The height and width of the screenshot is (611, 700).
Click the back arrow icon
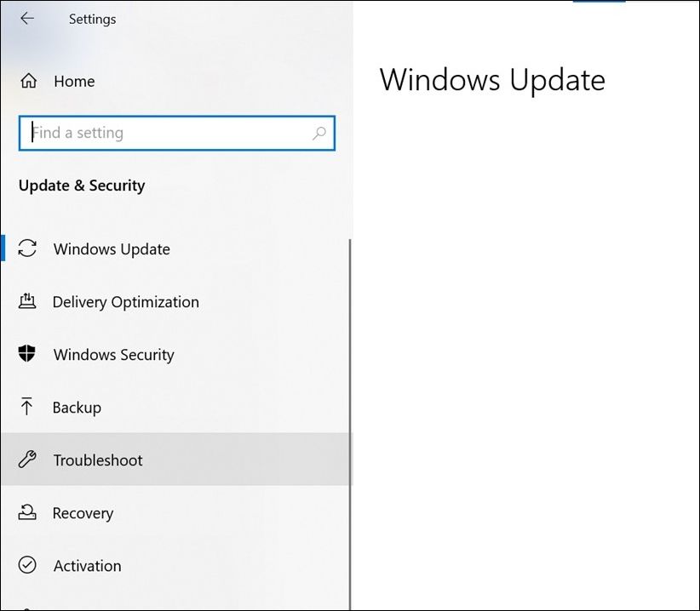tap(27, 19)
